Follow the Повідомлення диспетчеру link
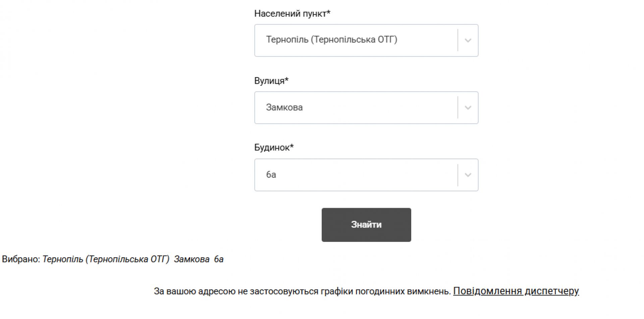The width and height of the screenshot is (644, 319). (516, 291)
